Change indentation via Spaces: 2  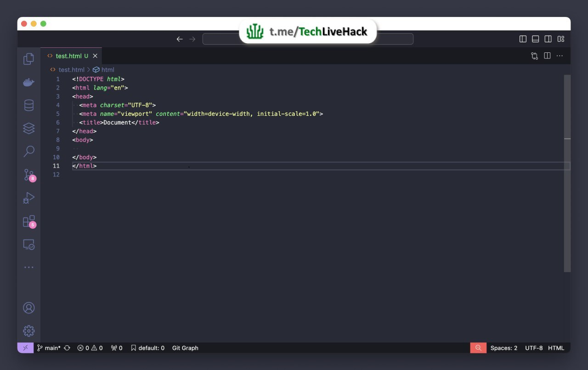click(x=503, y=348)
